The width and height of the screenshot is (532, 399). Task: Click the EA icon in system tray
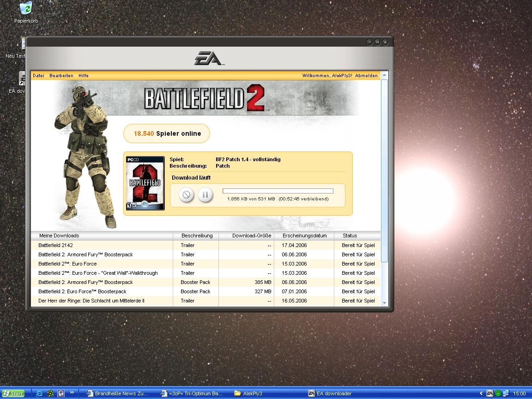pyautogui.click(x=490, y=393)
